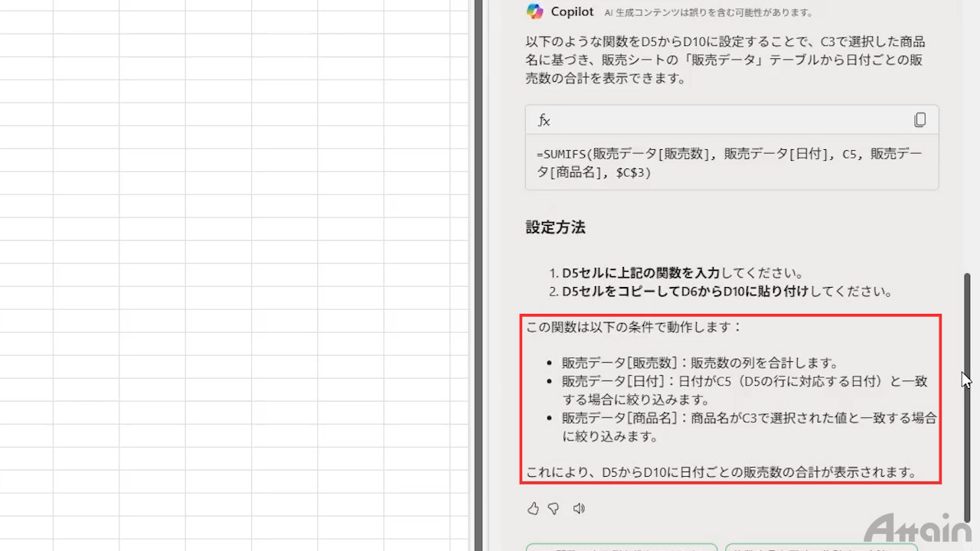Give the Copilot response a thumbs up
This screenshot has width=980, height=551.
pos(533,508)
